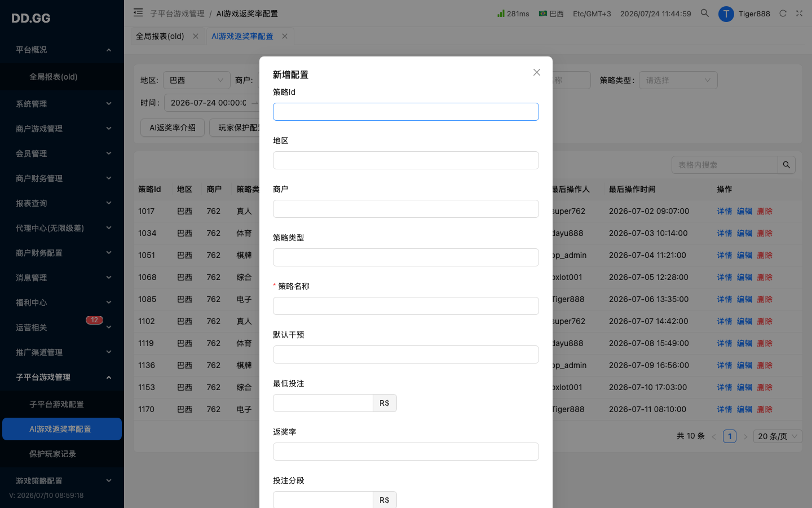Open the 地区 巴西 filter dropdown
812x508 pixels.
coord(197,80)
